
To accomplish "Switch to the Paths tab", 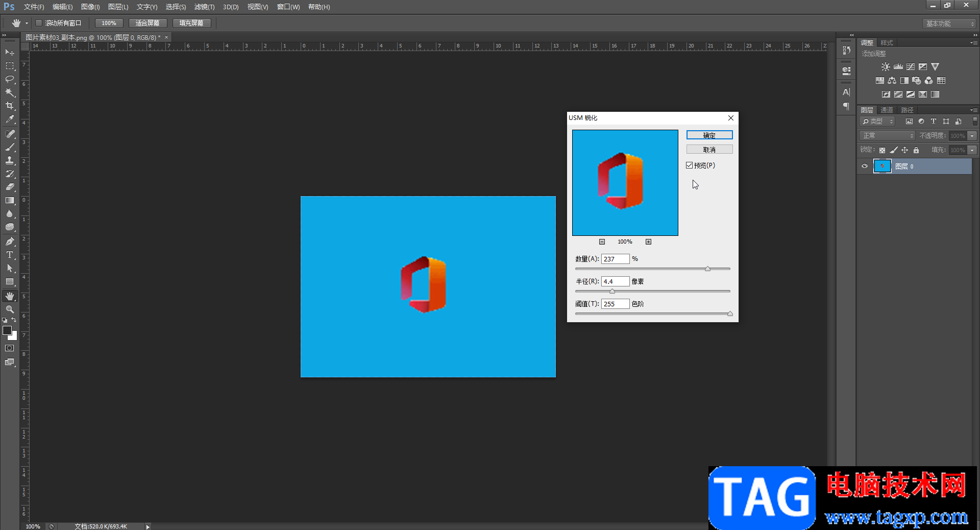I will tap(907, 110).
